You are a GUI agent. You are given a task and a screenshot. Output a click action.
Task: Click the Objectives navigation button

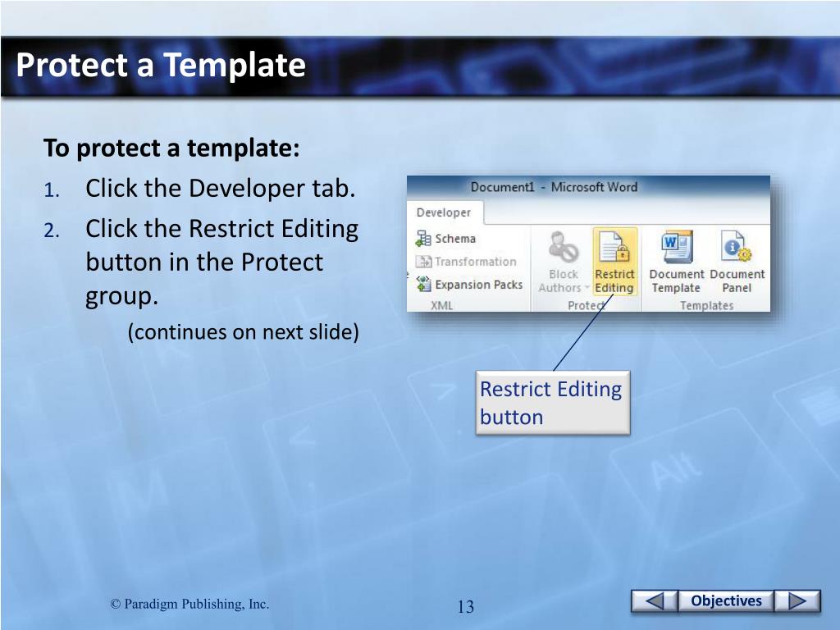(726, 601)
